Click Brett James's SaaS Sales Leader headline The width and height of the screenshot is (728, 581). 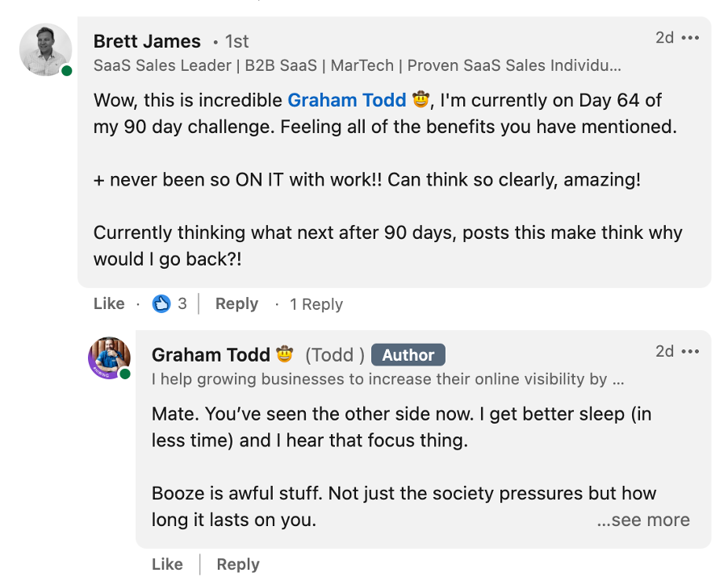tap(357, 65)
